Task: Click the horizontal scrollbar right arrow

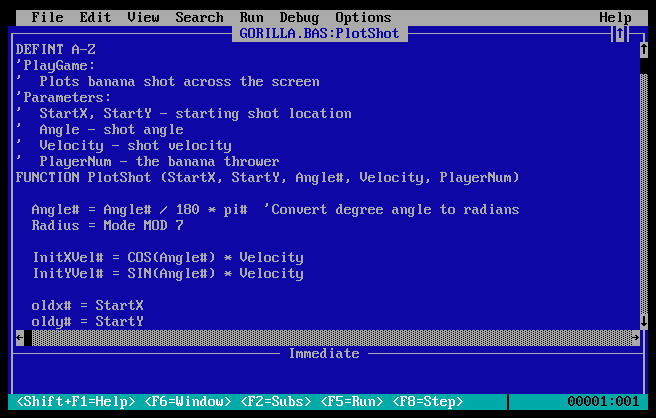Action: (636, 337)
